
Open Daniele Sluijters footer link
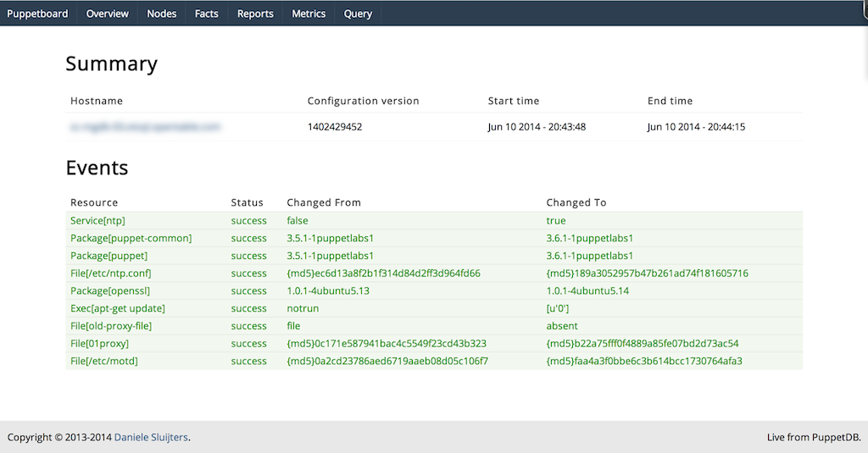tap(151, 438)
